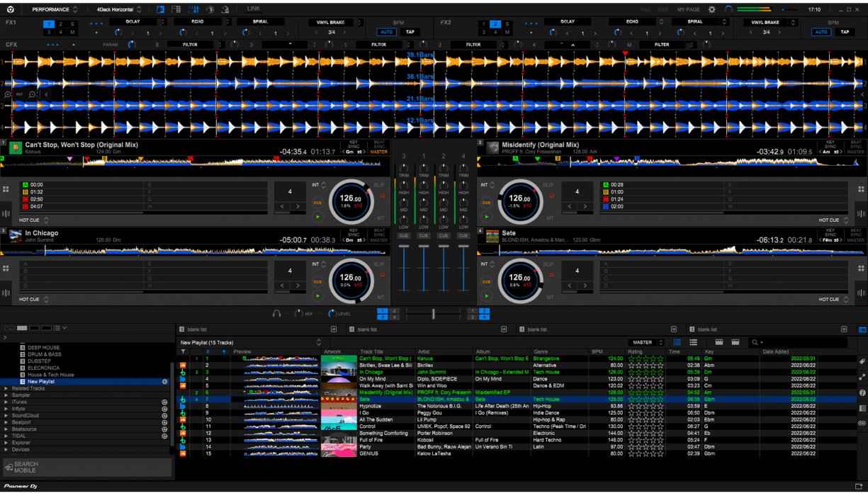Select the House & Tech House playlist
This screenshot has width=868, height=496.
click(51, 375)
